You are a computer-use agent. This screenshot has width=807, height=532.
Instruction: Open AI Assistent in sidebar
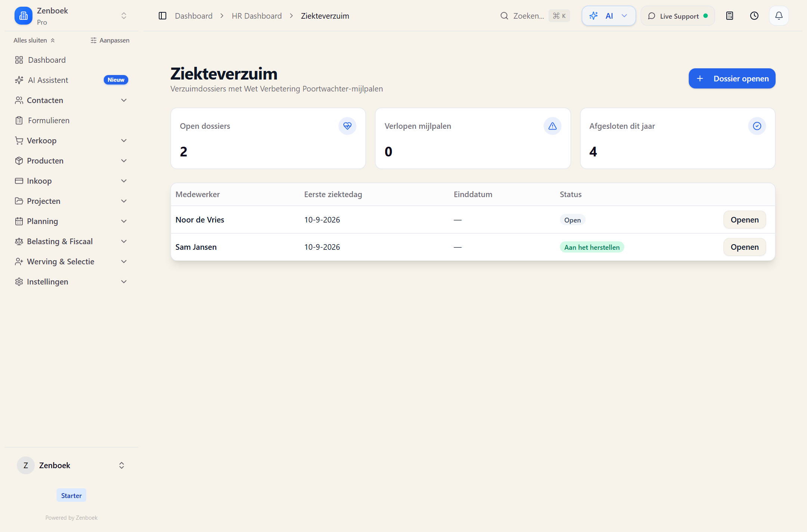[71, 80]
